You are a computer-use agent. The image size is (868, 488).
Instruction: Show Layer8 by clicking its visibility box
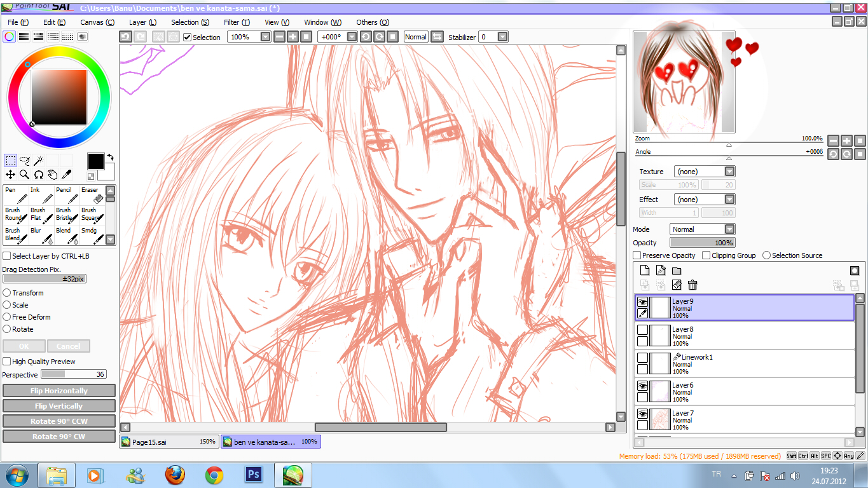pos(642,330)
